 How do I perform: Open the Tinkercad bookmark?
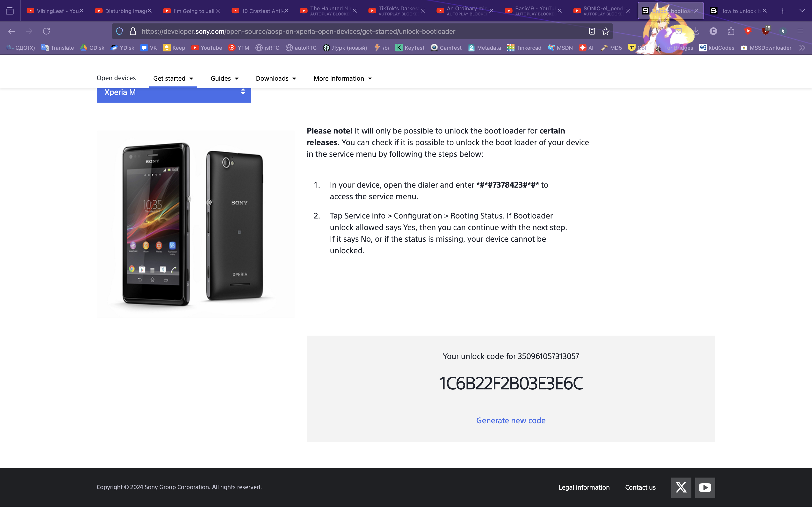click(524, 48)
